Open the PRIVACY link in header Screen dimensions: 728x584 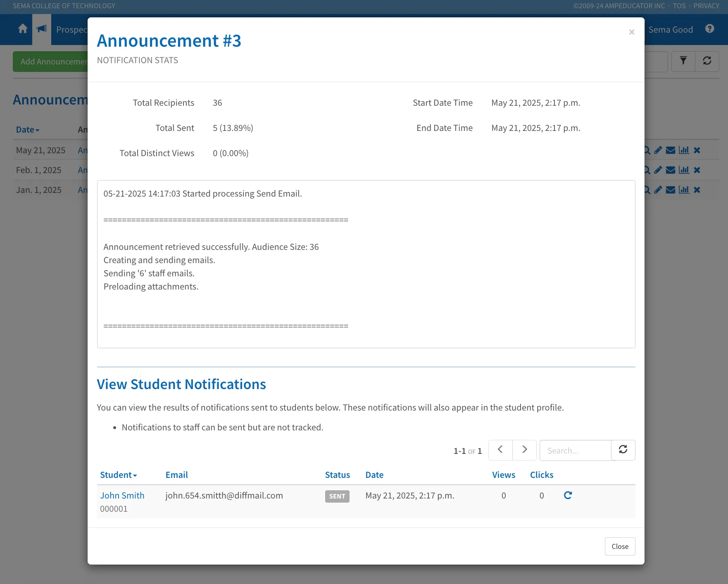point(707,6)
